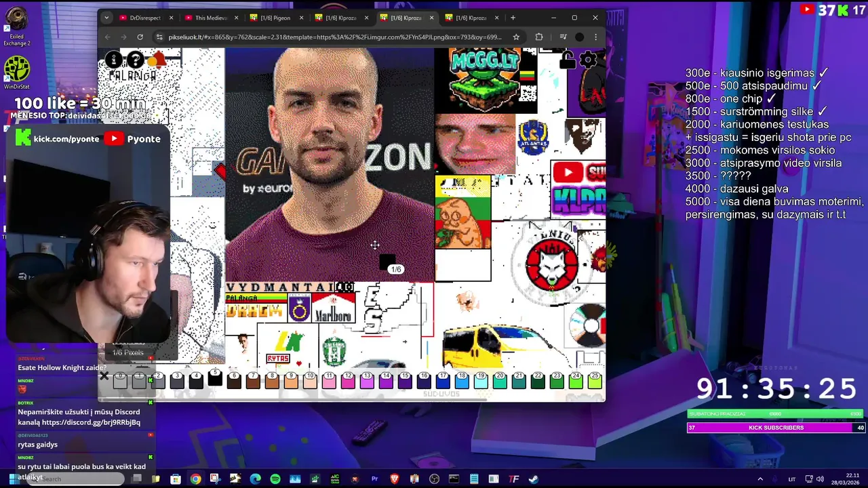The height and width of the screenshot is (488, 868).
Task: Open OBS Studio from taskbar
Action: (x=434, y=479)
